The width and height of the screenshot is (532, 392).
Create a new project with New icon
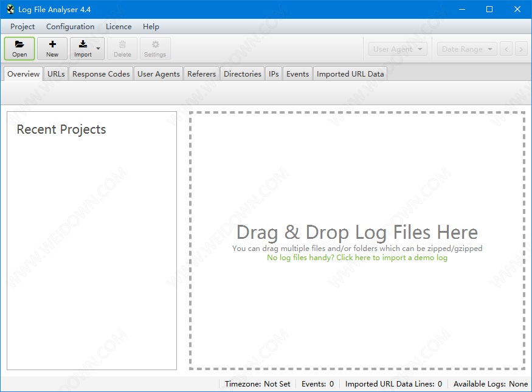(52, 44)
